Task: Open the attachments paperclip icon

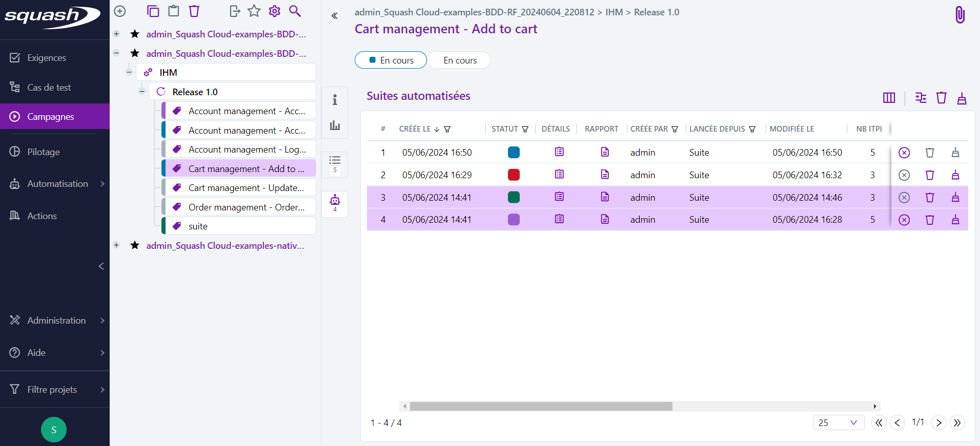Action: (x=960, y=15)
